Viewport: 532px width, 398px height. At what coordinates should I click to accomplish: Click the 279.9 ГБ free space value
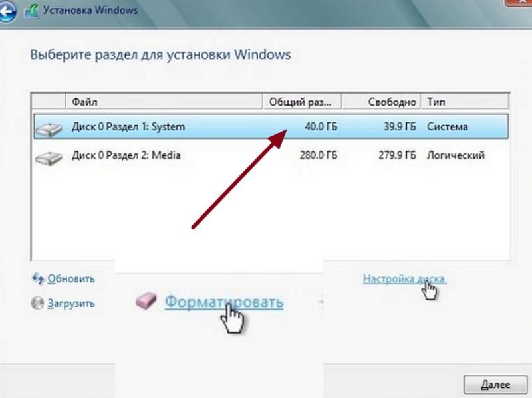397,155
